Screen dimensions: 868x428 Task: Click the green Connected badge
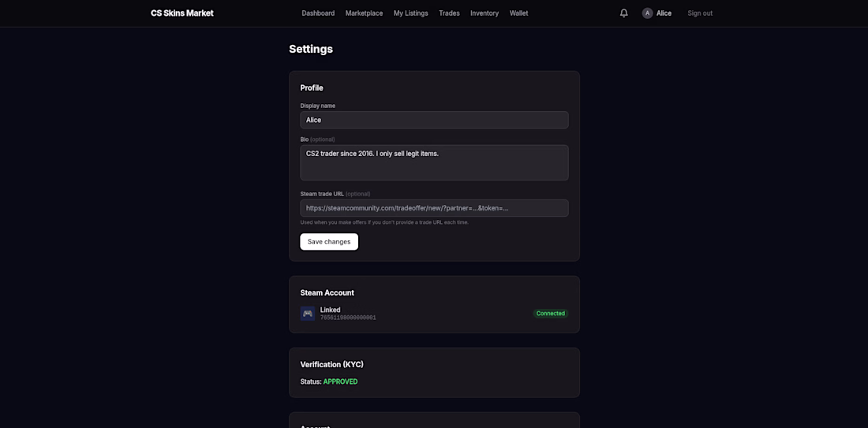[550, 314]
